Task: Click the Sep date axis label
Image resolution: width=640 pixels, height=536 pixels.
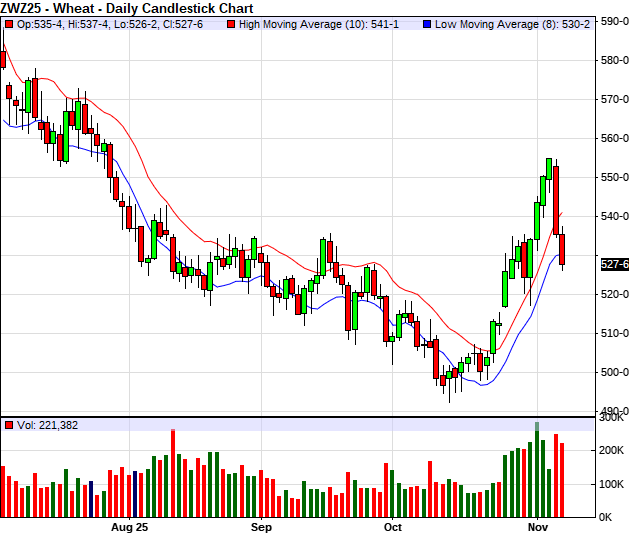Action: [x=261, y=526]
